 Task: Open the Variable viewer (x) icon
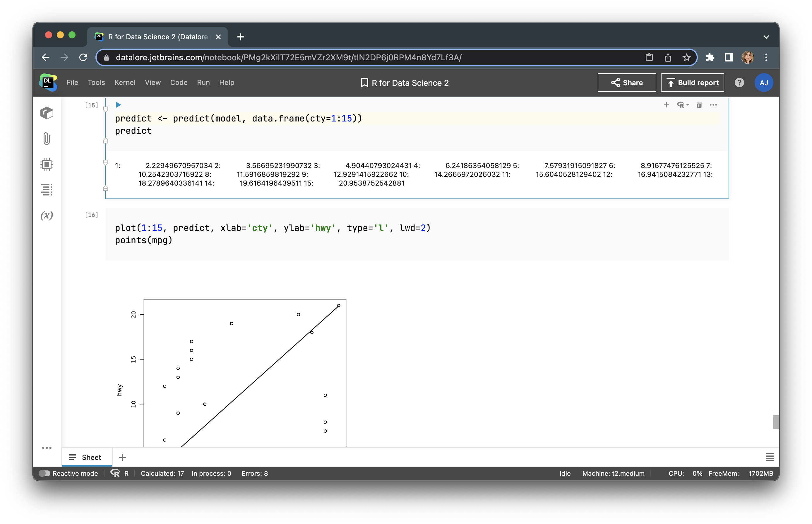[x=47, y=215]
